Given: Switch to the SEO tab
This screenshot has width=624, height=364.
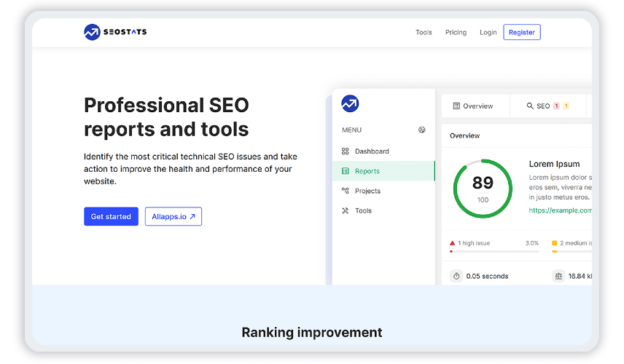Looking at the screenshot, I should [548, 106].
